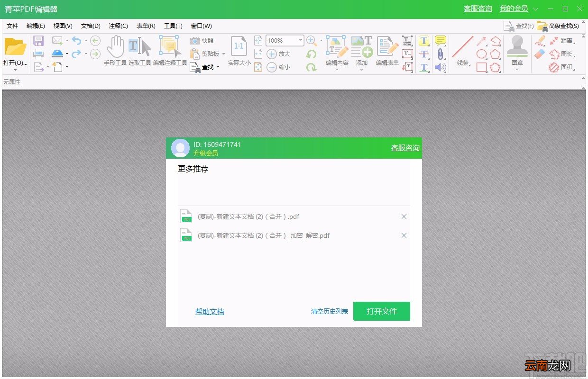This screenshot has height=379, width=588.
Task: Click the green 打开文件 button
Action: point(382,311)
